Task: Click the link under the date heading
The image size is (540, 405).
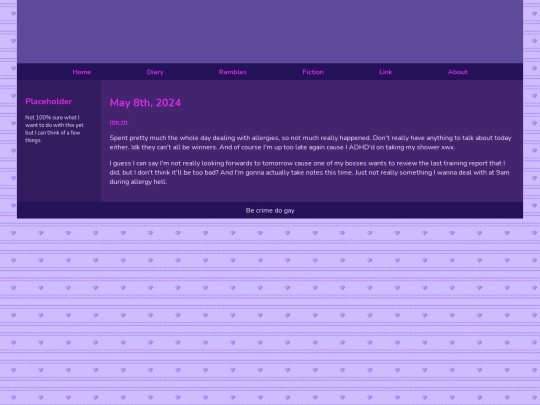Action: click(x=118, y=122)
